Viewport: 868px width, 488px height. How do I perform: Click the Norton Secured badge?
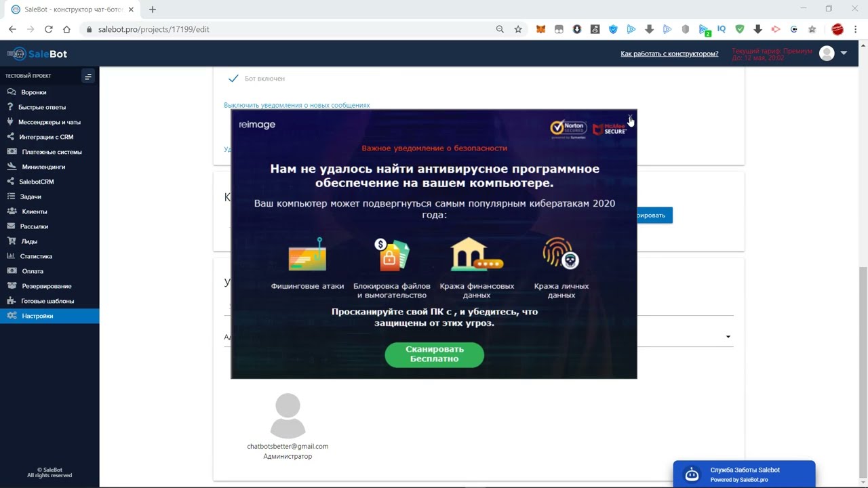568,128
